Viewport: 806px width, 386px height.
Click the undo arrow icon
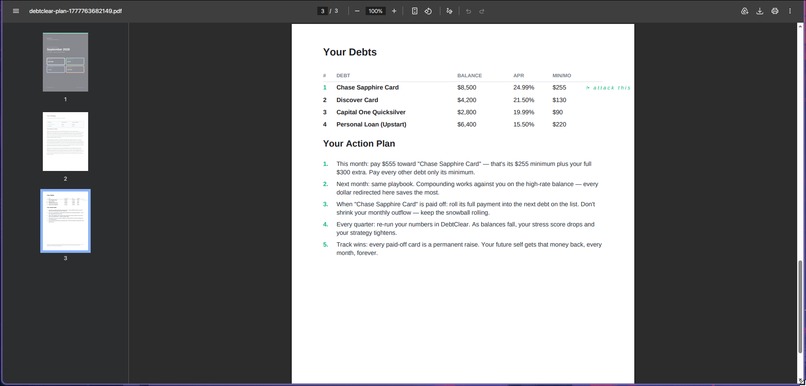tap(468, 11)
